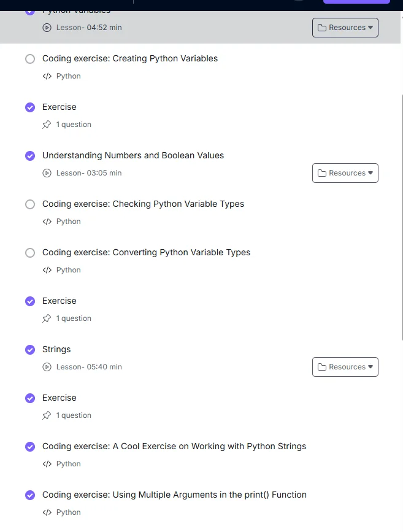Click play icon beside Lesson 05:40 min

tap(47, 367)
